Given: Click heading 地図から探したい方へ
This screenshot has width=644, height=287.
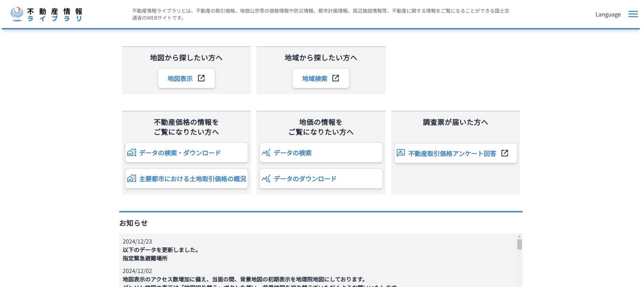Looking at the screenshot, I should click(x=186, y=57).
